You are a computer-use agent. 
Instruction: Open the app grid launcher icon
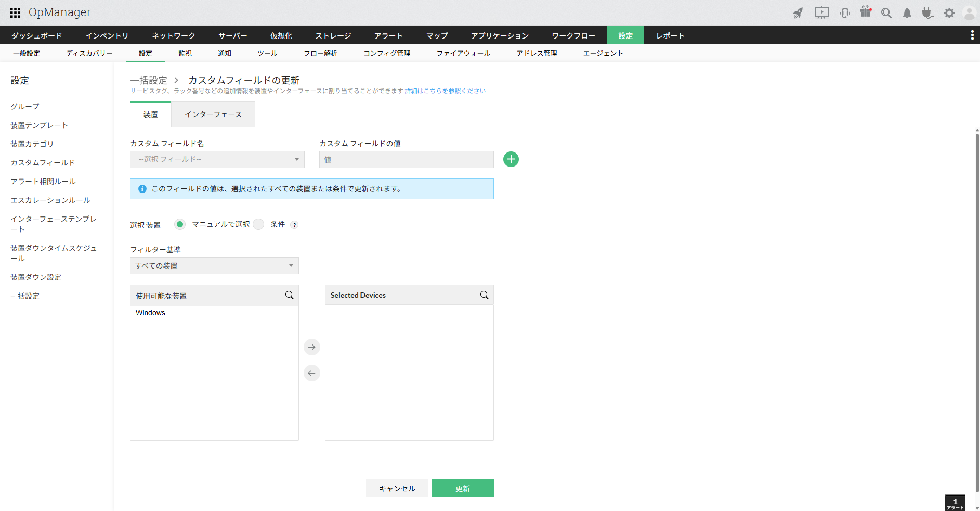(16, 12)
